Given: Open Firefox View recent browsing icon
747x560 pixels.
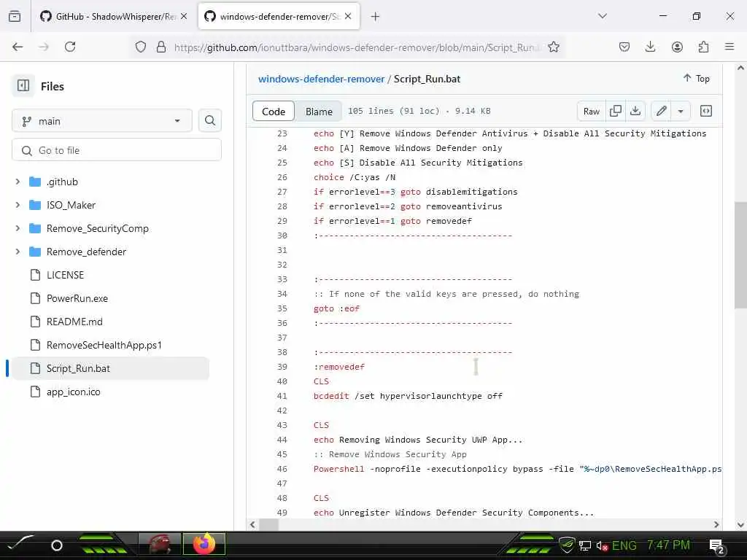Looking at the screenshot, I should coord(15,17).
